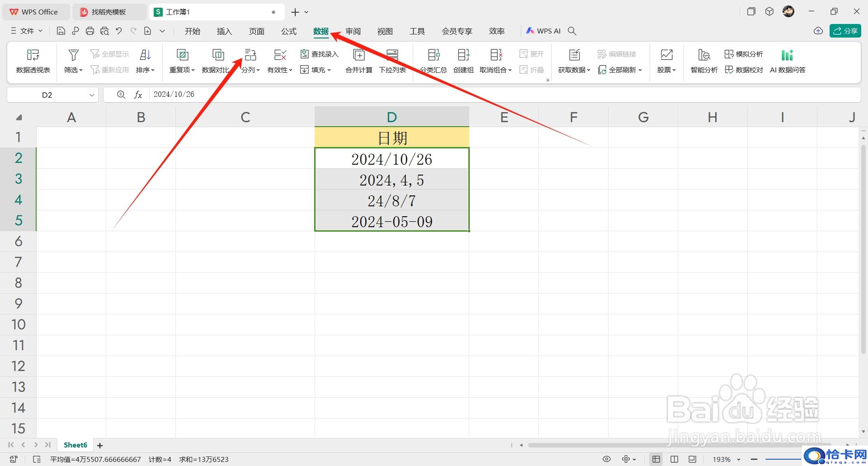Viewport: 868px width, 466px height.
Task: Expand the 排序 dropdown arrow
Action: pos(153,70)
